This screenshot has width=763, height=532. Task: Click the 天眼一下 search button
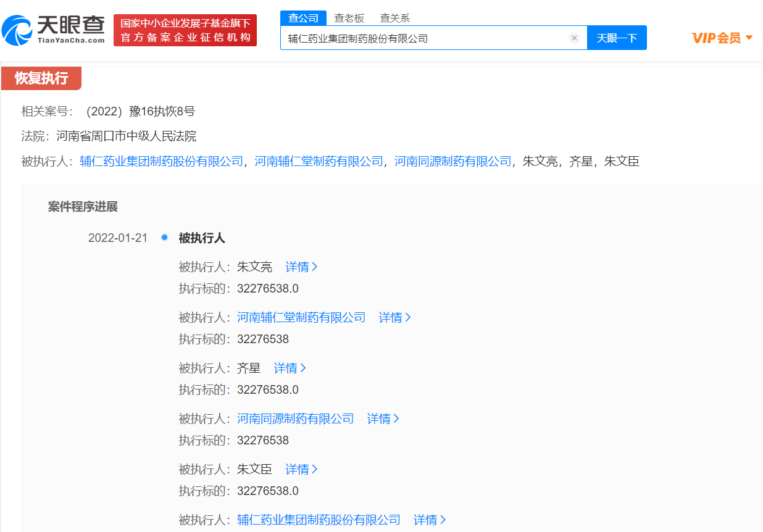pyautogui.click(x=617, y=38)
